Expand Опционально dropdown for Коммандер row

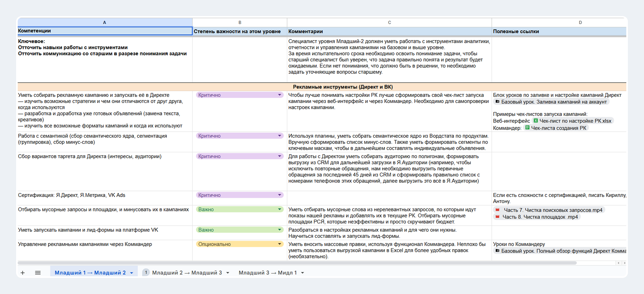point(279,244)
